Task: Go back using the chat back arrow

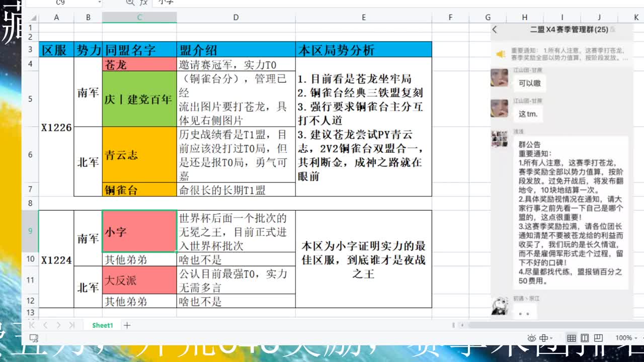Action: coord(495,30)
